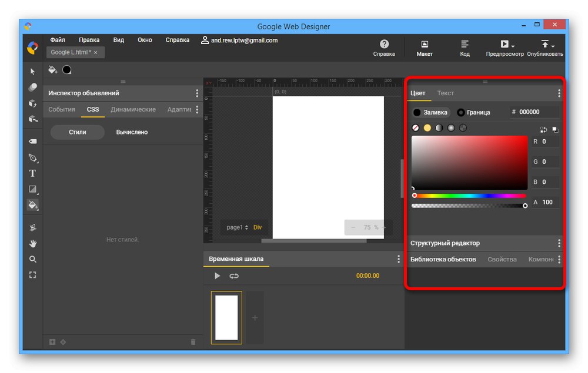Select the Hand pan tool
Screen dimensions: 588x373
click(x=32, y=243)
